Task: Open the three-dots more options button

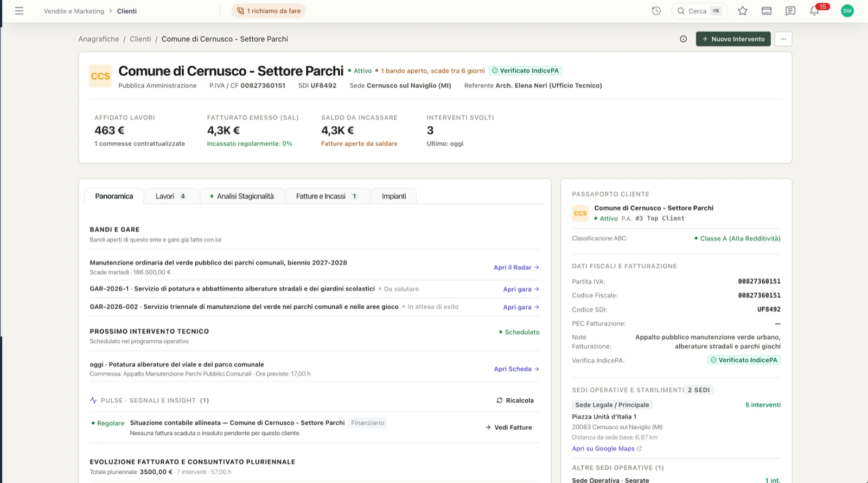Action: click(783, 39)
